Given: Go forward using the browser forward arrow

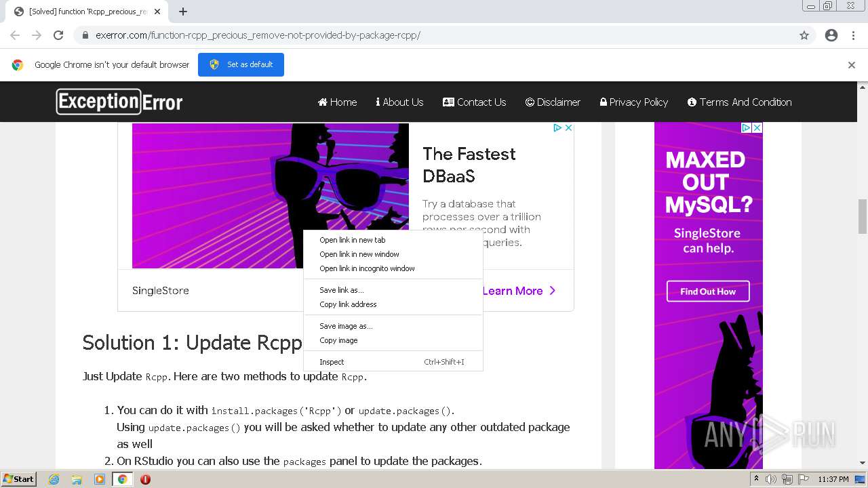Looking at the screenshot, I should point(37,35).
